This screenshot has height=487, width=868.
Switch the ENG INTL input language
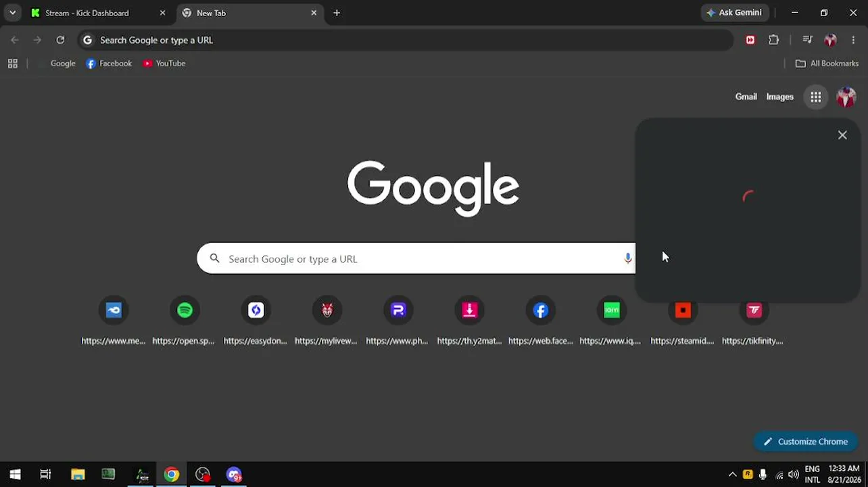click(813, 474)
